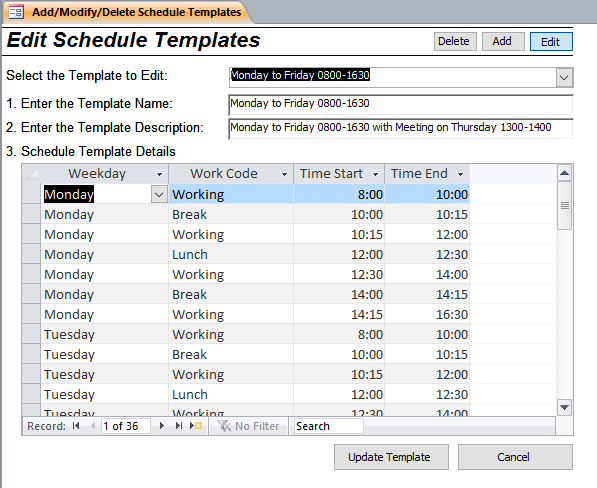Click the Time End column header

(427, 174)
